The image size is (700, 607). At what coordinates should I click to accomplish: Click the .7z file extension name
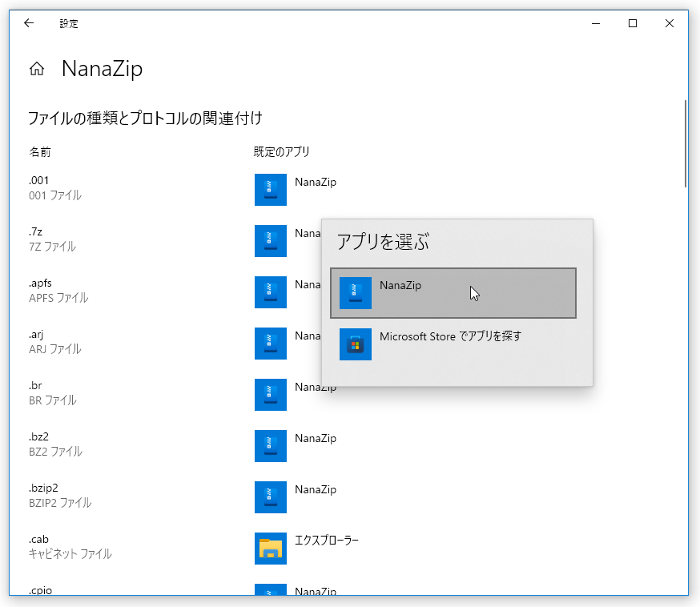click(36, 231)
